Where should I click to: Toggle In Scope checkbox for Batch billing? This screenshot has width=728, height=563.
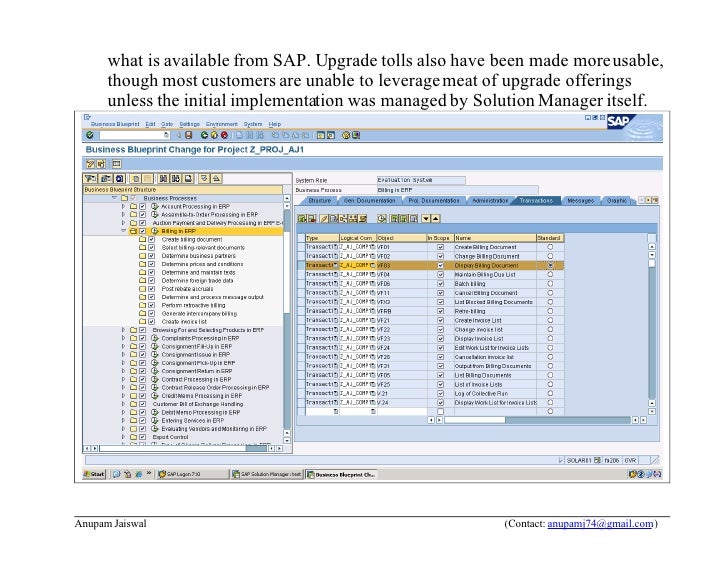(441, 284)
